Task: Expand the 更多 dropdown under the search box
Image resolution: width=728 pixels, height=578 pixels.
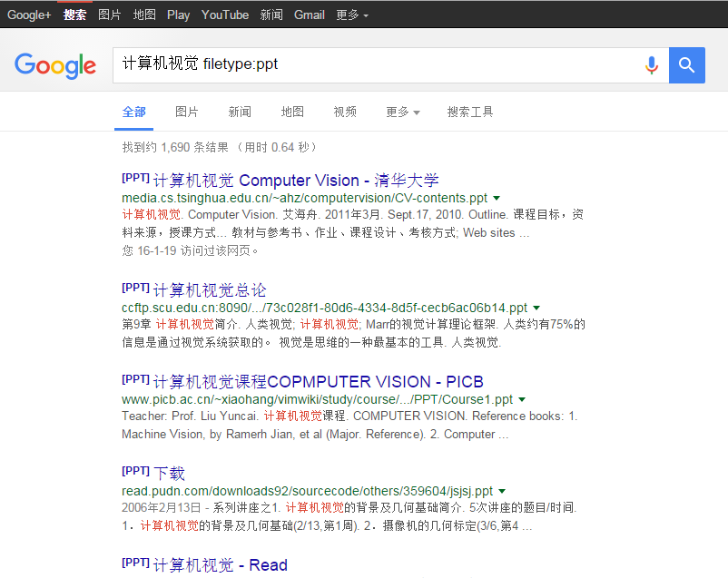Action: pyautogui.click(x=402, y=112)
